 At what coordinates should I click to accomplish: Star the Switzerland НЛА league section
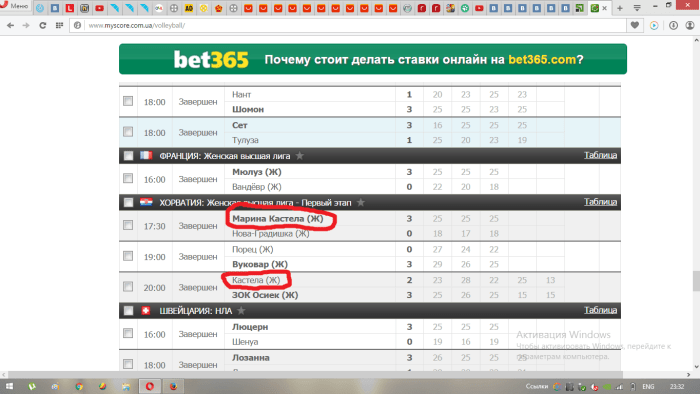coord(241,311)
